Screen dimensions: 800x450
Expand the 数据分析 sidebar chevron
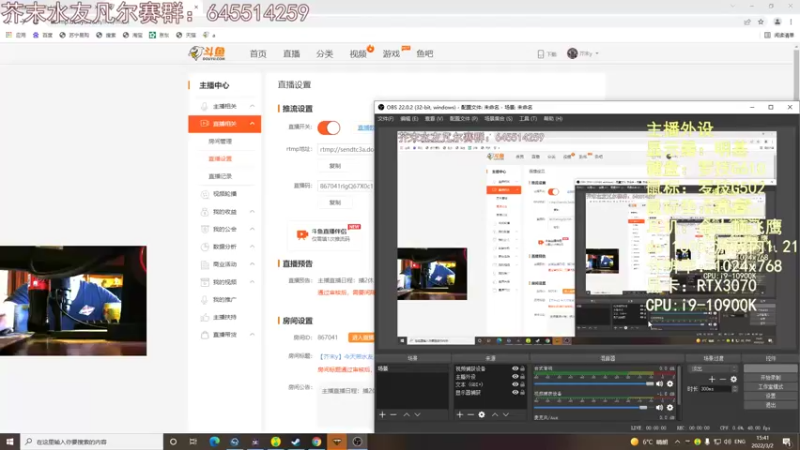252,246
